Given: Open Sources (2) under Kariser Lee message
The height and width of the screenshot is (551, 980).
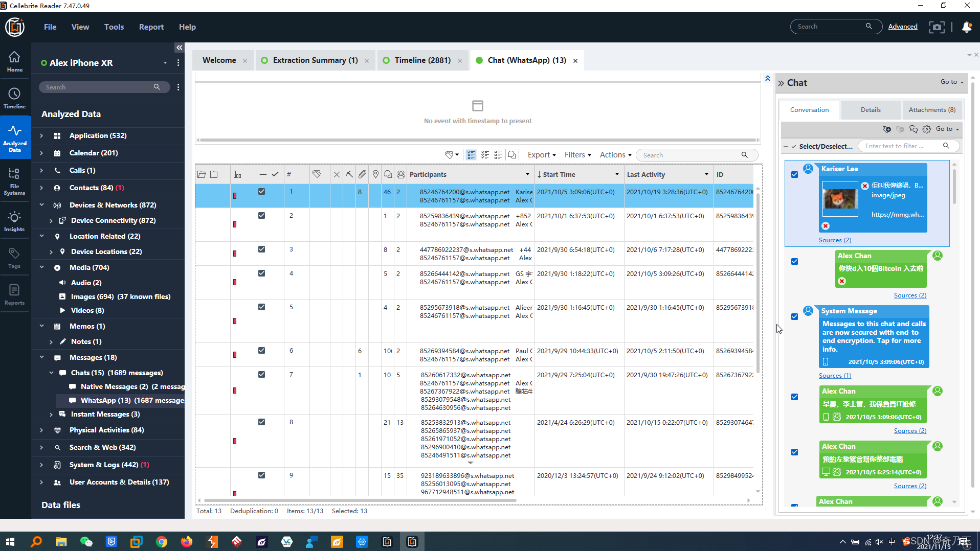Looking at the screenshot, I should (835, 240).
